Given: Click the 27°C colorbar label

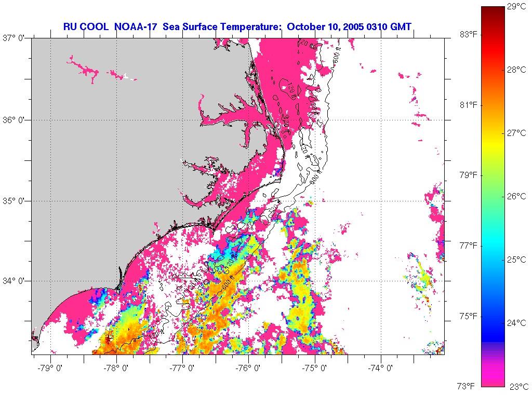Looking at the screenshot, I should tap(517, 133).
